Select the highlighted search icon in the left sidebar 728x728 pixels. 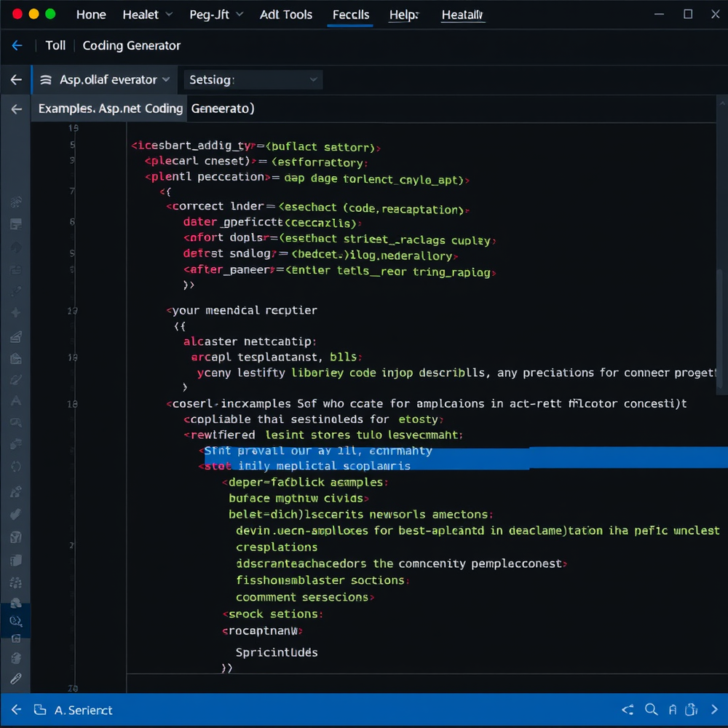15,621
